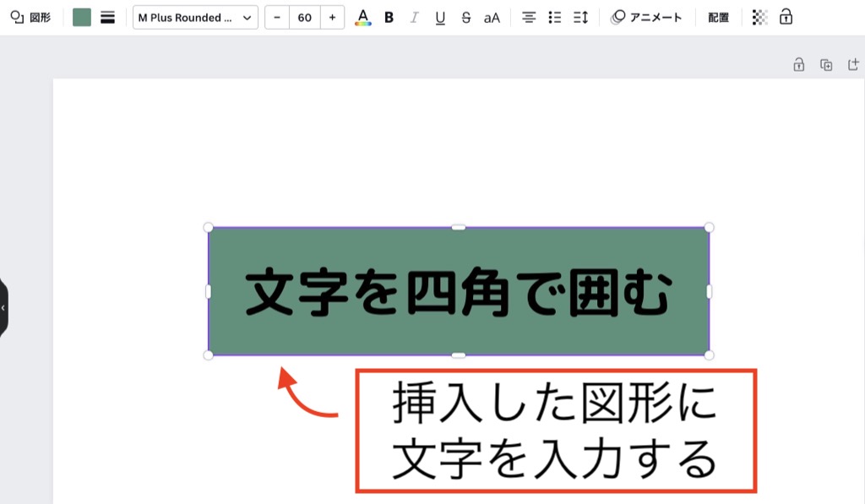Click the shape's left edge handle
The height and width of the screenshot is (504, 865).
208,291
